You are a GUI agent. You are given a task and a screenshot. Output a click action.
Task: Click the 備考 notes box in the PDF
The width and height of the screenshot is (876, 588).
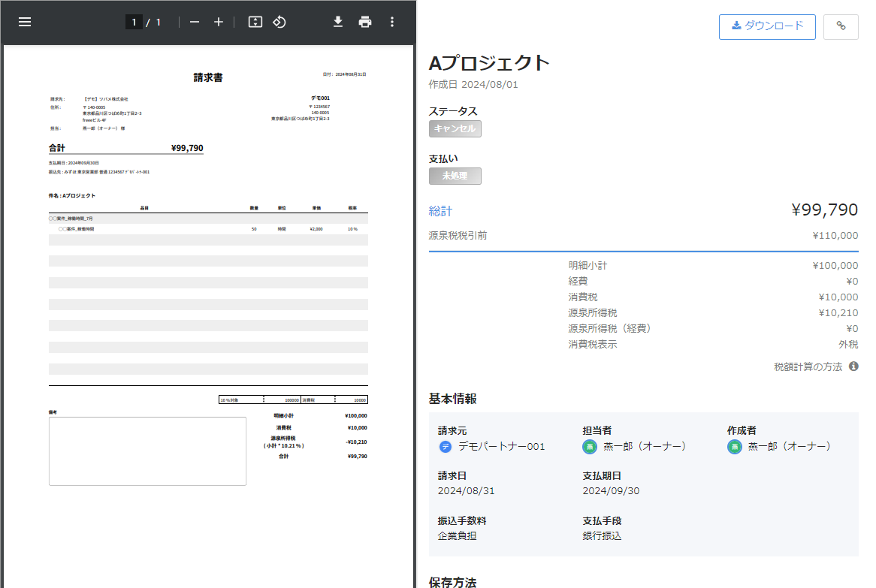coord(147,451)
